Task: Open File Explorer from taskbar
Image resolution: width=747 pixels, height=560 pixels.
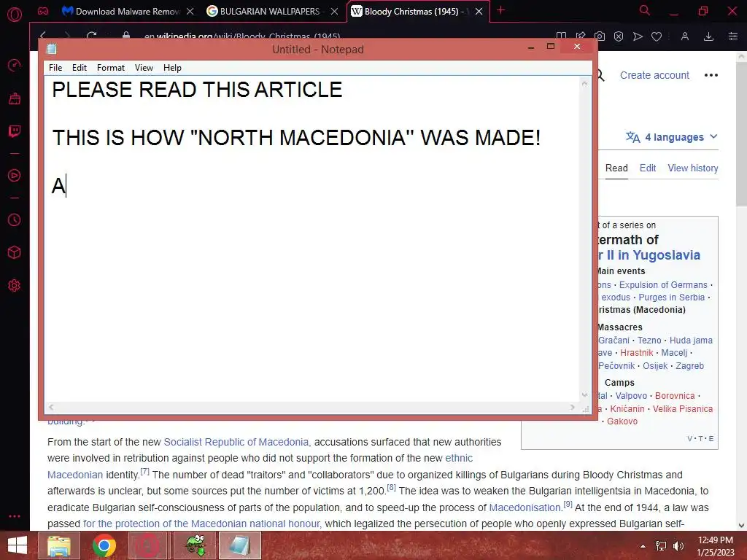Action: click(58, 545)
